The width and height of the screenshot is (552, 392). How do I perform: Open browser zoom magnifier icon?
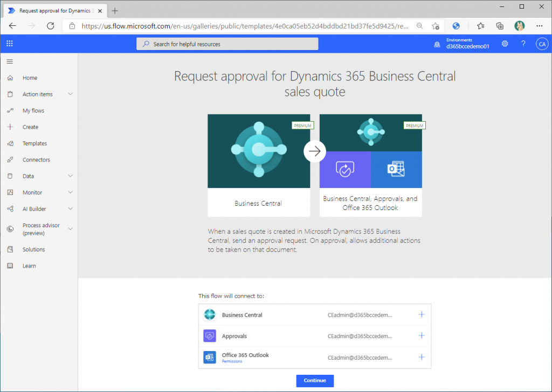tap(419, 26)
